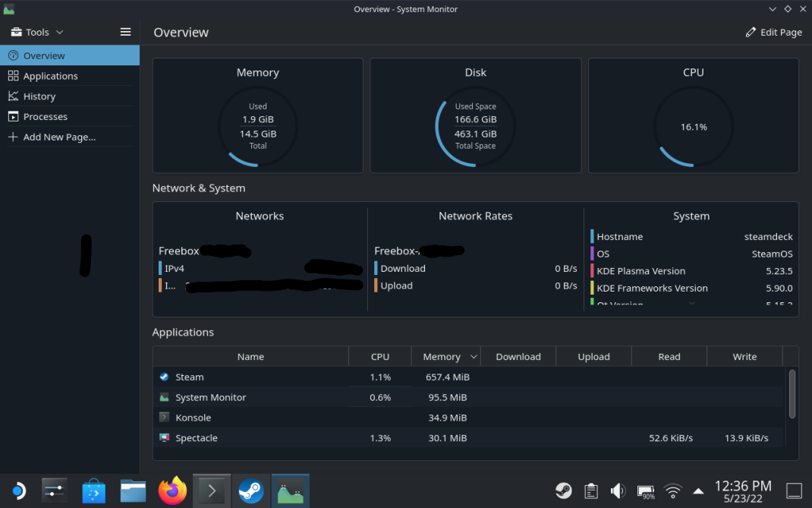Image resolution: width=812 pixels, height=508 pixels.
Task: Select the Konsole application row
Action: point(469,418)
